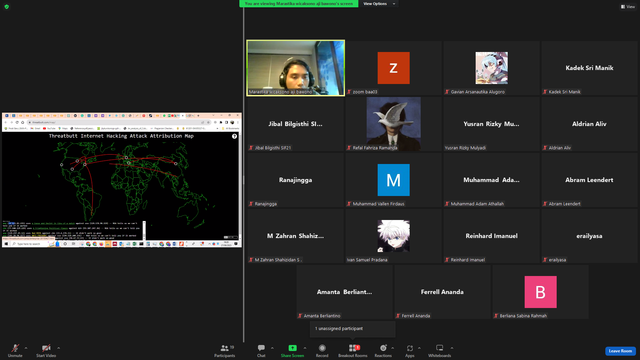Expand audio options arrow next to Unmute
The image size is (640, 360).
(26, 348)
